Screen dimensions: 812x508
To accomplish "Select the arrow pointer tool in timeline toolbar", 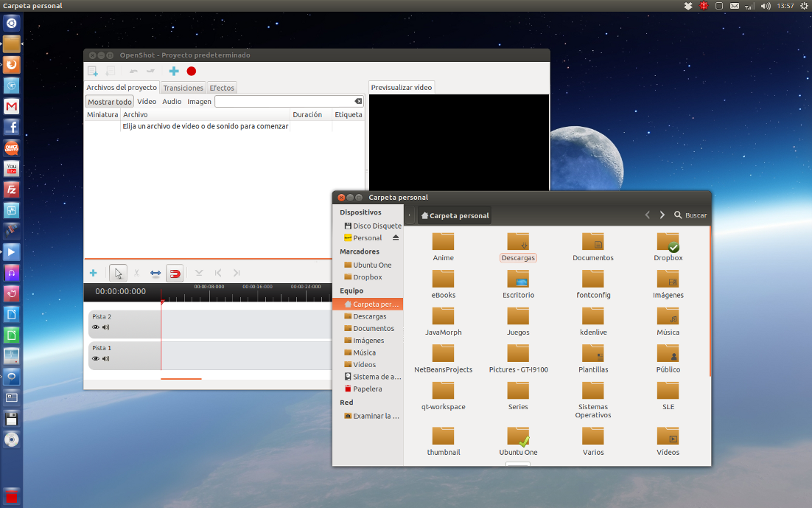I will click(118, 273).
